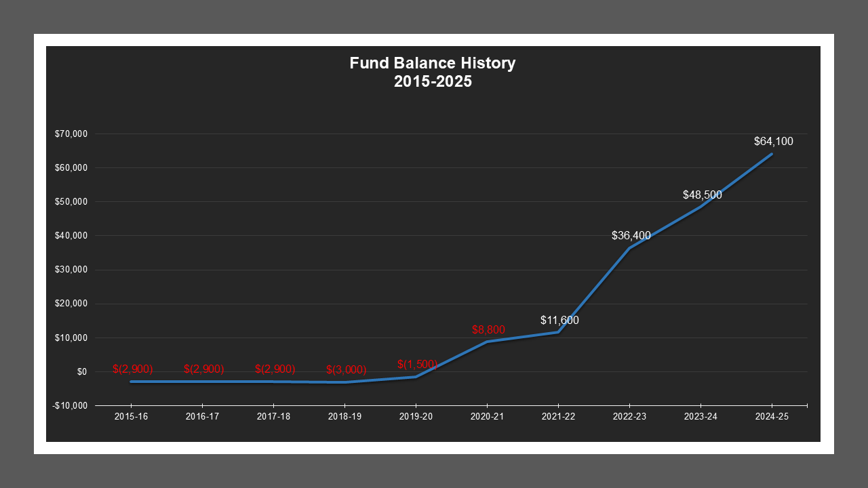
Task: Click the $36,400 data label
Action: point(631,236)
